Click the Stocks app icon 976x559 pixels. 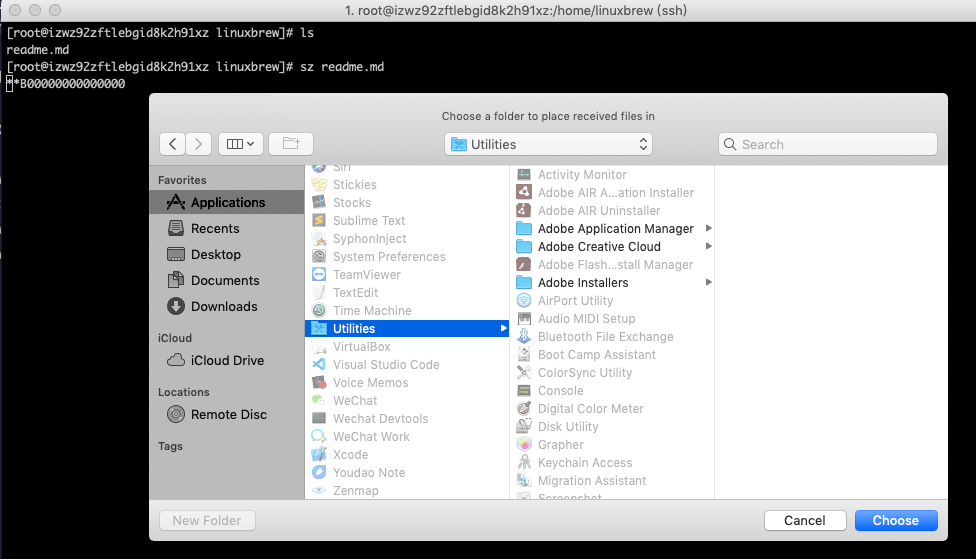click(x=319, y=202)
